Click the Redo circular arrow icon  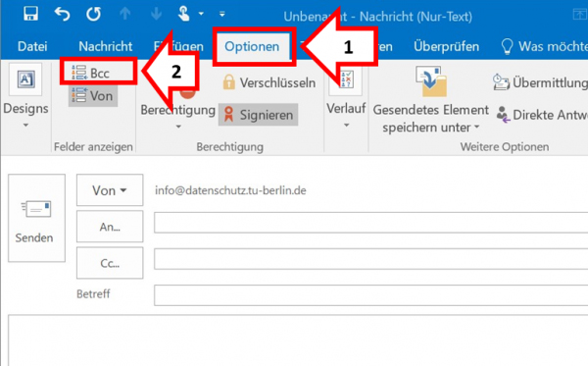pyautogui.click(x=93, y=15)
